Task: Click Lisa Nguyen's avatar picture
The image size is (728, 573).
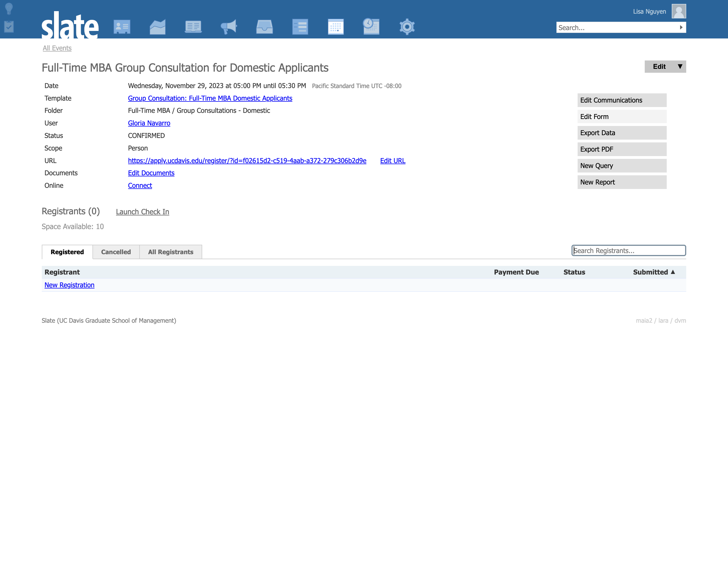Action: (679, 11)
